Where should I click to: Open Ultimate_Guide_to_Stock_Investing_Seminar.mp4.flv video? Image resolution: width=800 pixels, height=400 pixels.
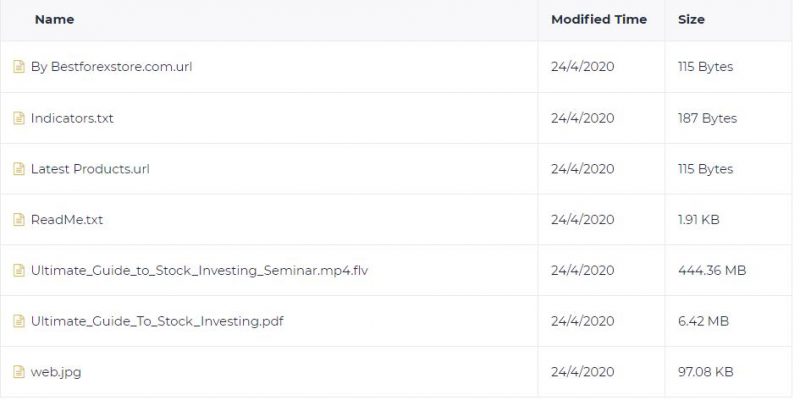click(x=199, y=270)
